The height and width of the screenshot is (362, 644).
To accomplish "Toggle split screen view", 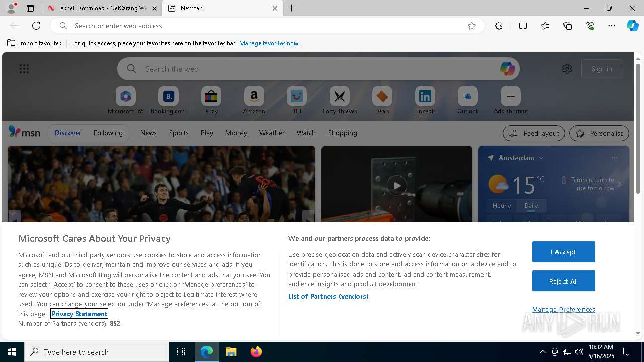I will 523,26.
